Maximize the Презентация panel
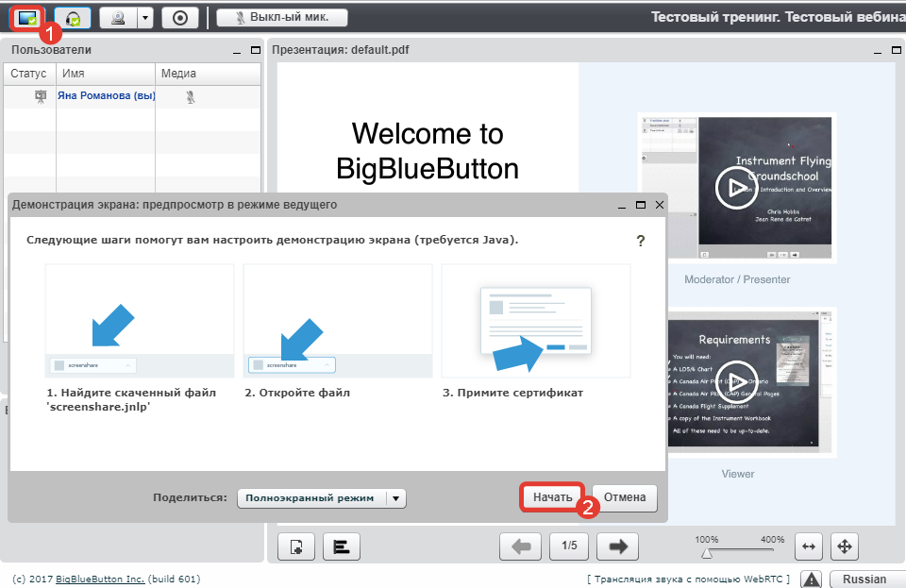Viewport: 906px width, 588px height. [x=897, y=50]
